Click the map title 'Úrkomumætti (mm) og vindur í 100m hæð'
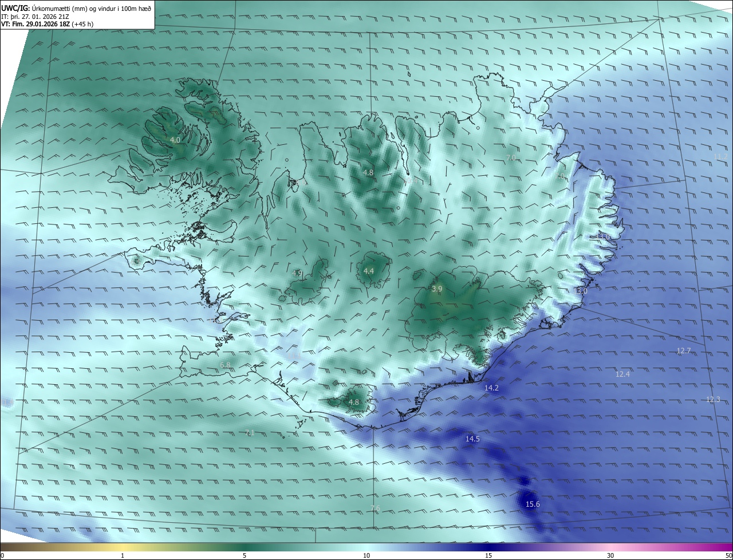The height and width of the screenshot is (560, 733). click(x=91, y=9)
